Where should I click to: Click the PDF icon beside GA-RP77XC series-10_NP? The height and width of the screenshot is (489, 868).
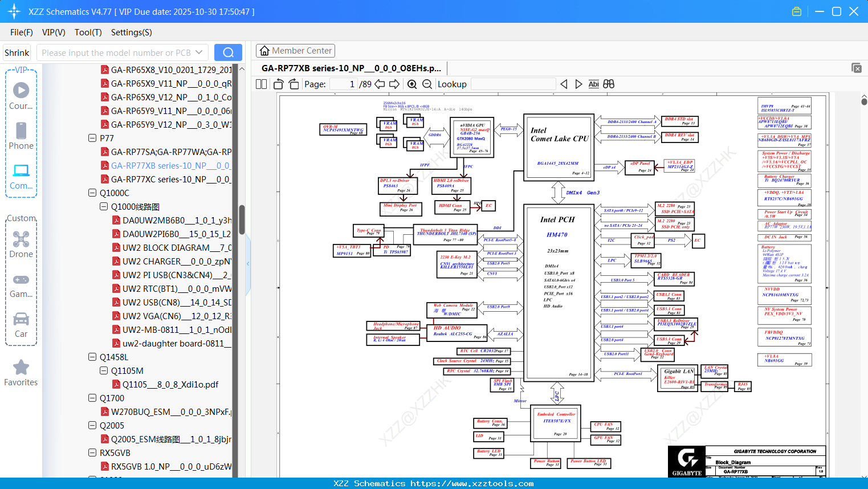point(105,179)
